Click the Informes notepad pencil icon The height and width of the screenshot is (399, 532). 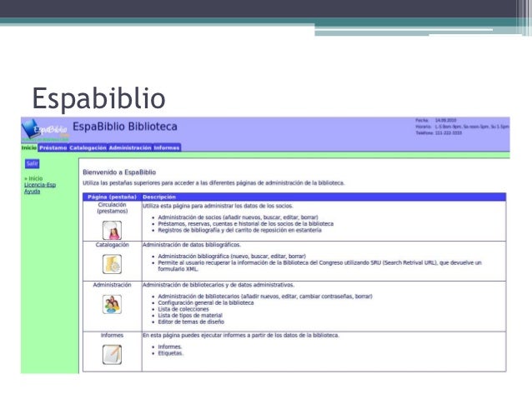point(112,355)
